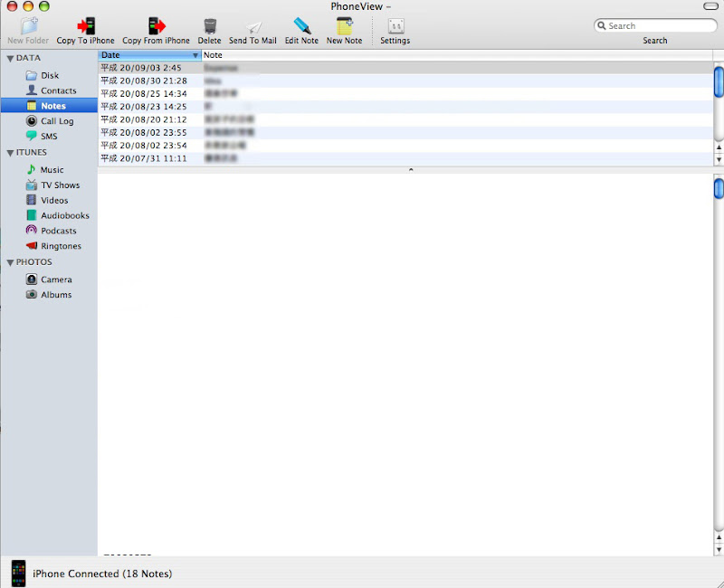Select note dated 20/07/31 11:11
The height and width of the screenshot is (588, 724).
click(x=405, y=158)
